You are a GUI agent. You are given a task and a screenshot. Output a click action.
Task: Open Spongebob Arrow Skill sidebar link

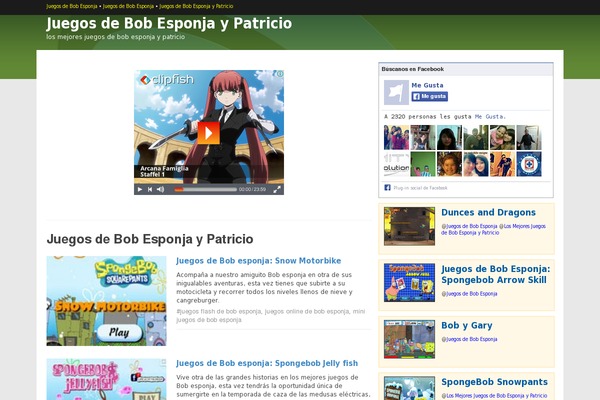(496, 274)
